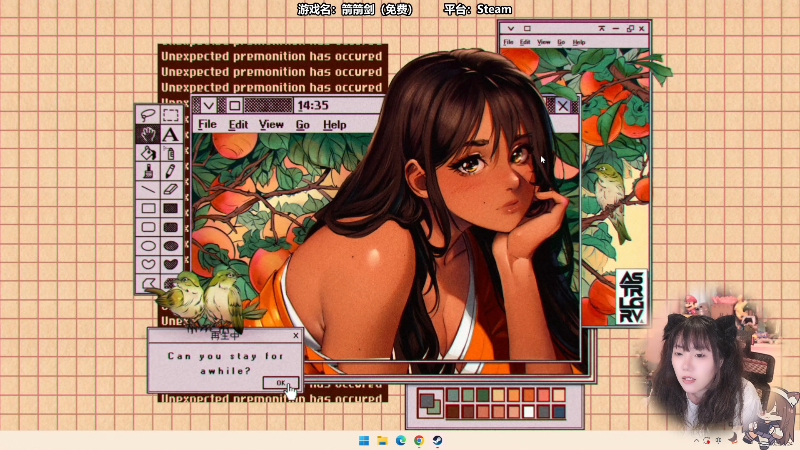Select the Eraser tool
800x450 pixels.
pyautogui.click(x=171, y=189)
